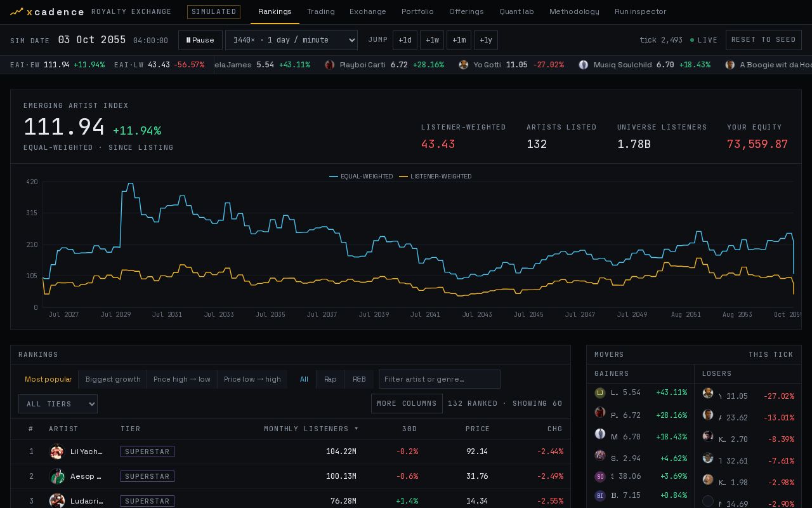Click the LJ avatar in Gainers
The height and width of the screenshot is (508, 812).
600,393
